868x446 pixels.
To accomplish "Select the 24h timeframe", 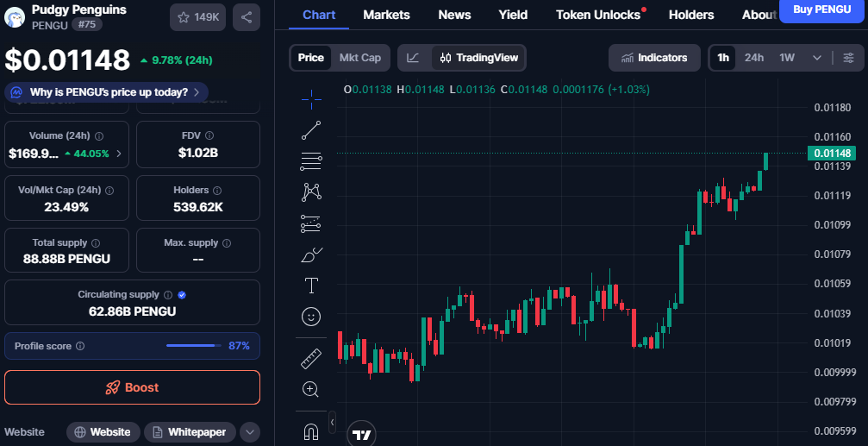I will click(754, 58).
